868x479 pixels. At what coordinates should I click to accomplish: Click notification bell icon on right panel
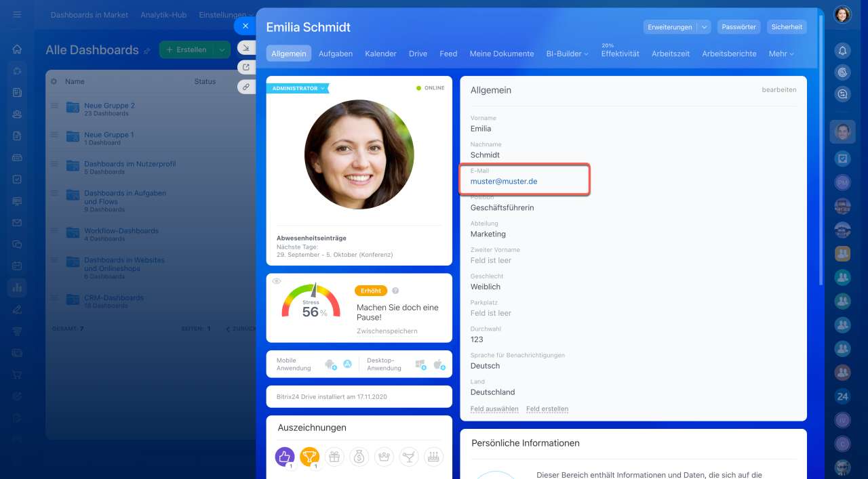coord(842,50)
